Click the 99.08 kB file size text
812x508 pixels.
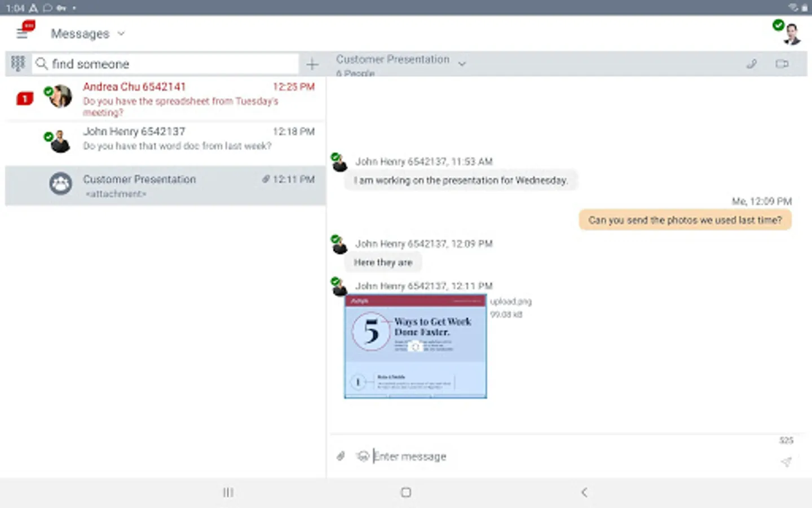pyautogui.click(x=506, y=314)
